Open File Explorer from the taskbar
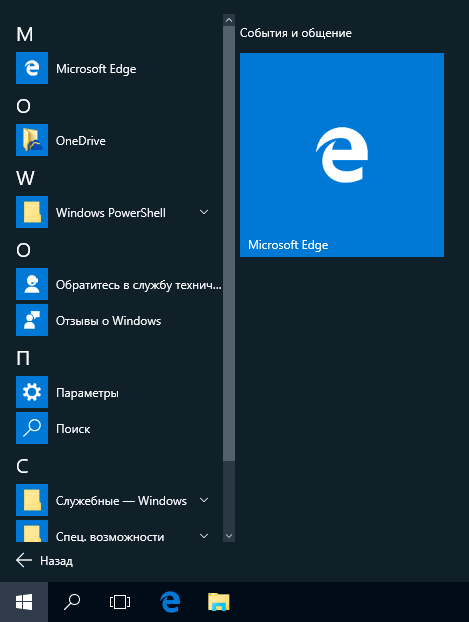This screenshot has height=622, width=469. point(219,602)
